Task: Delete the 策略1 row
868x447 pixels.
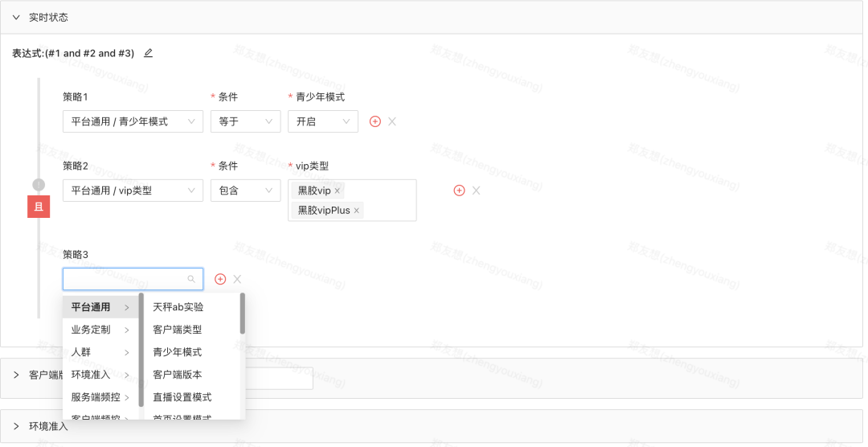Action: click(x=392, y=121)
